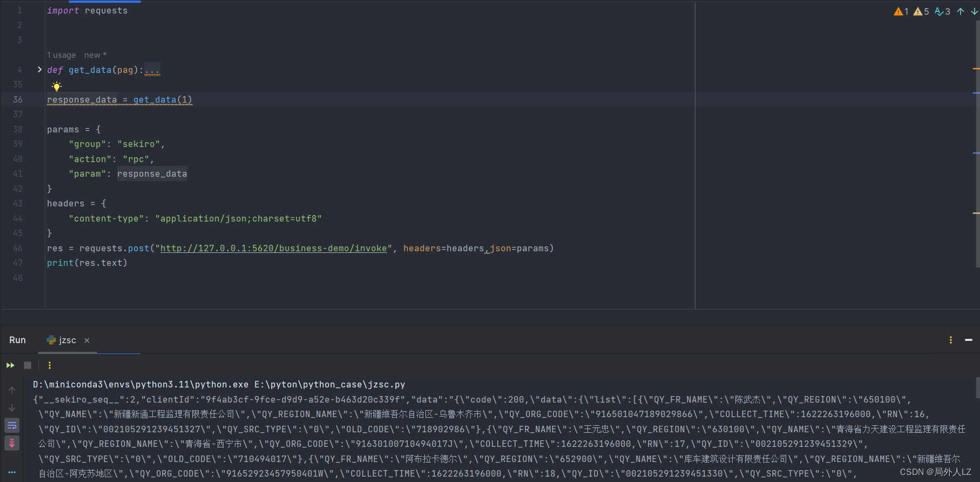Screen dimensions: 980x482
Task: Click the "content-type" header line
Action: (195, 218)
